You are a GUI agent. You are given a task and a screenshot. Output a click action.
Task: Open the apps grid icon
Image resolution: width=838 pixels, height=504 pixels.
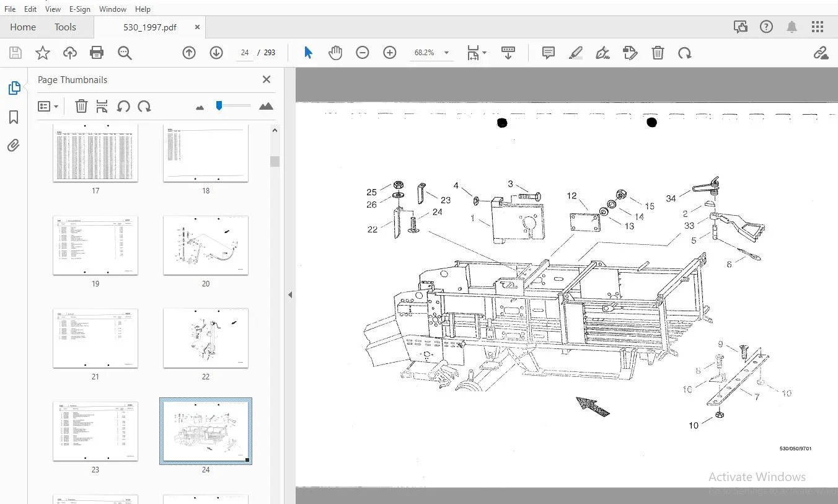(818, 27)
